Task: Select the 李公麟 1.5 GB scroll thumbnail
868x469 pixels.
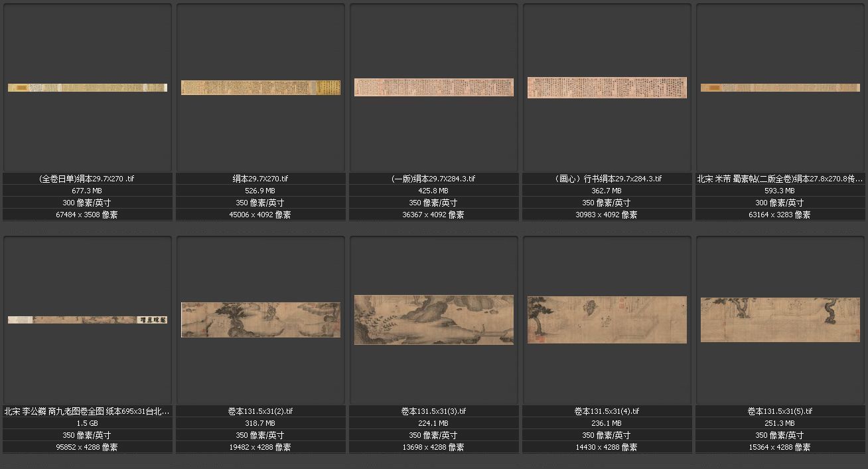Action: click(x=88, y=320)
